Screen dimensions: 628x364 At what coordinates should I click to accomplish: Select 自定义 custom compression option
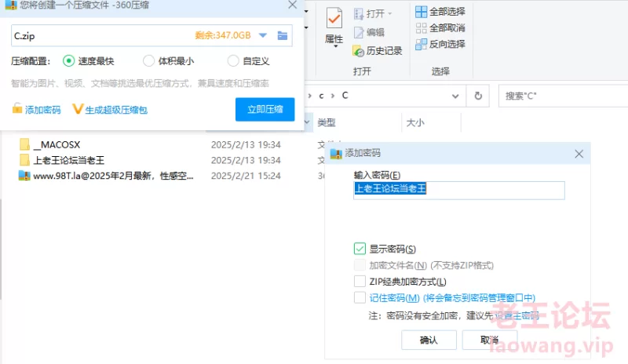(x=248, y=61)
